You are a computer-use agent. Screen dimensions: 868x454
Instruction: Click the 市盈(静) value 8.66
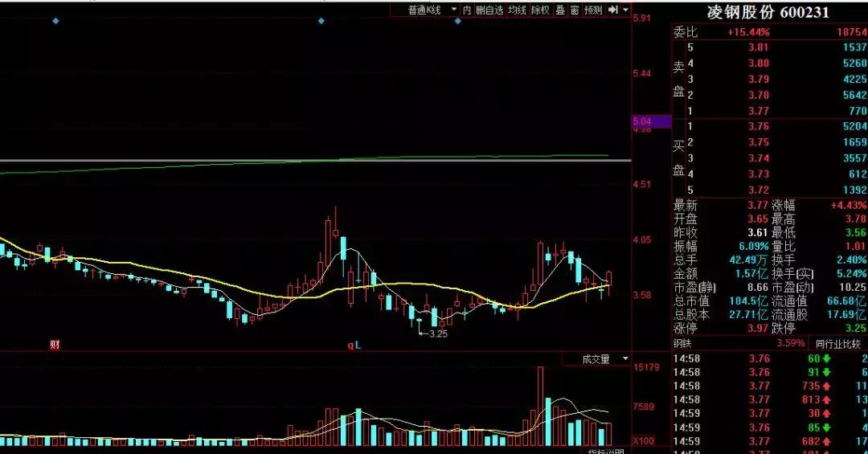tap(759, 288)
